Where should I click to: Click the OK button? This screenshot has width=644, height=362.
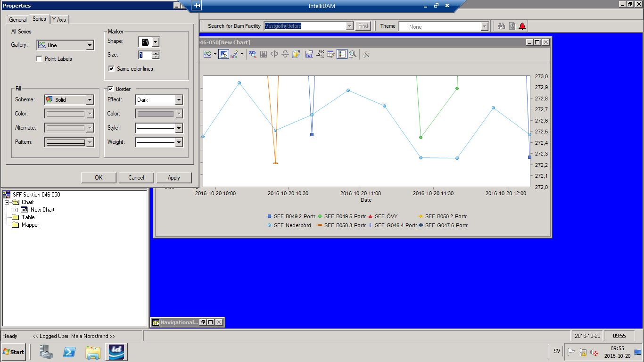coord(99,178)
